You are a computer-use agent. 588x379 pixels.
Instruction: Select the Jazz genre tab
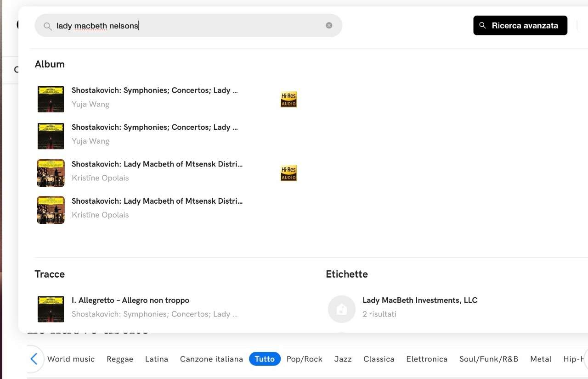pos(343,359)
